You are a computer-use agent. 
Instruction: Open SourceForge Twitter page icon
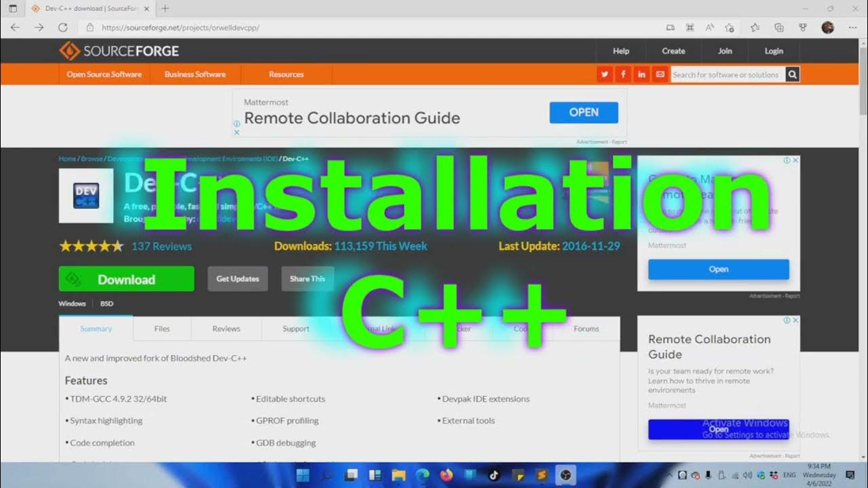pyautogui.click(x=604, y=75)
